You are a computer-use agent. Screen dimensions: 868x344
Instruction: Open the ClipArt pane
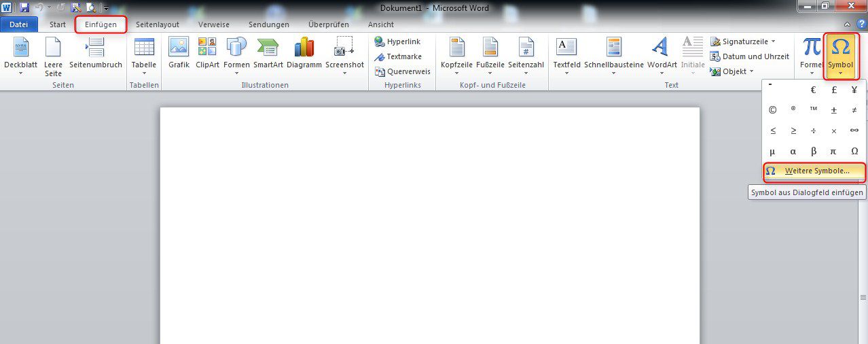(x=207, y=53)
